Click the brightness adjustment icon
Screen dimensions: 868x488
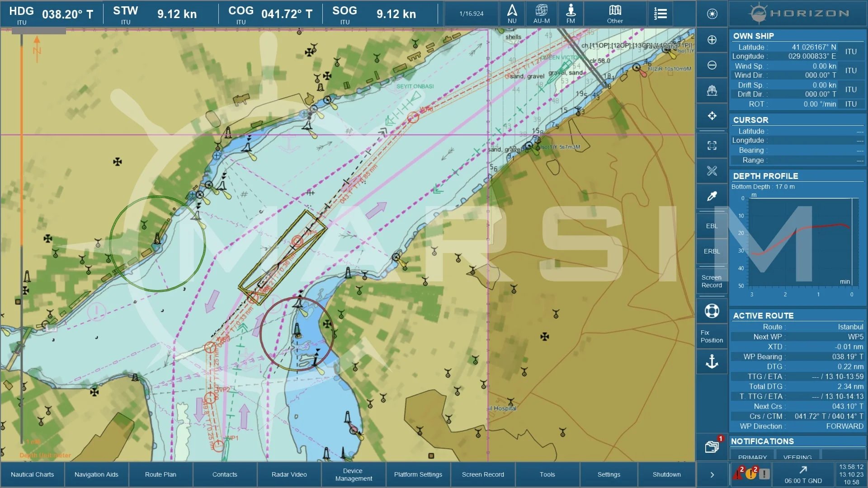pyautogui.click(x=712, y=14)
